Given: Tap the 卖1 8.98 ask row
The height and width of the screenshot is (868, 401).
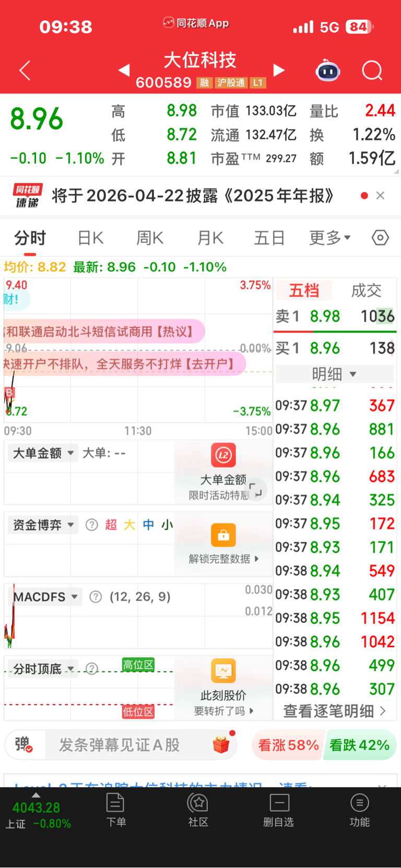Looking at the screenshot, I should tap(335, 316).
